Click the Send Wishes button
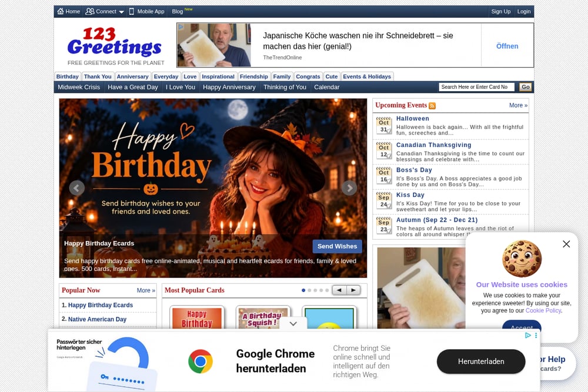 (x=337, y=246)
